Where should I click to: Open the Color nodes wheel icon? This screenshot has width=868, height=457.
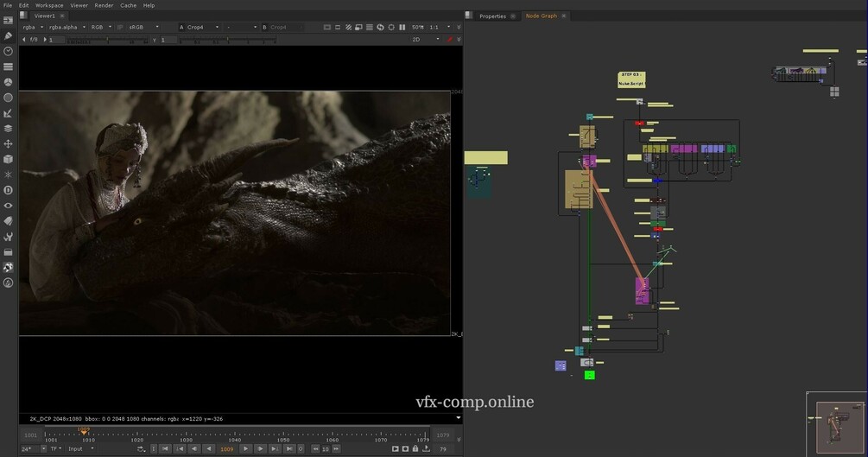tap(8, 82)
